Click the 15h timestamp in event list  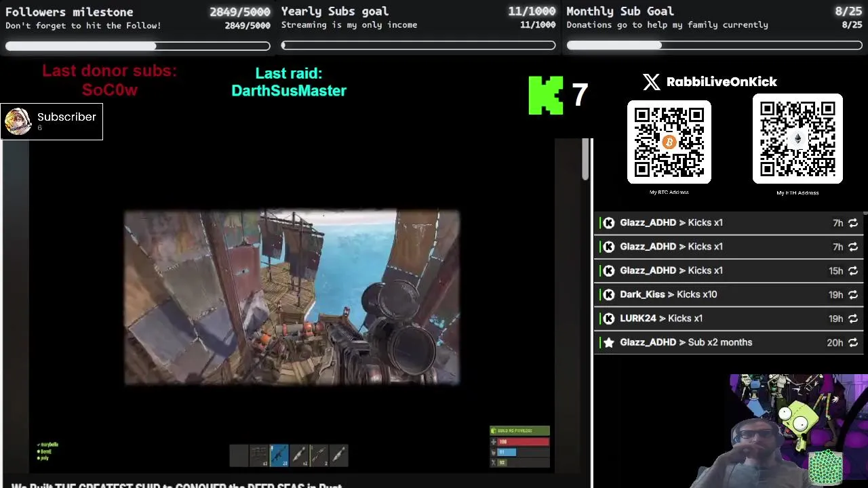(x=835, y=270)
